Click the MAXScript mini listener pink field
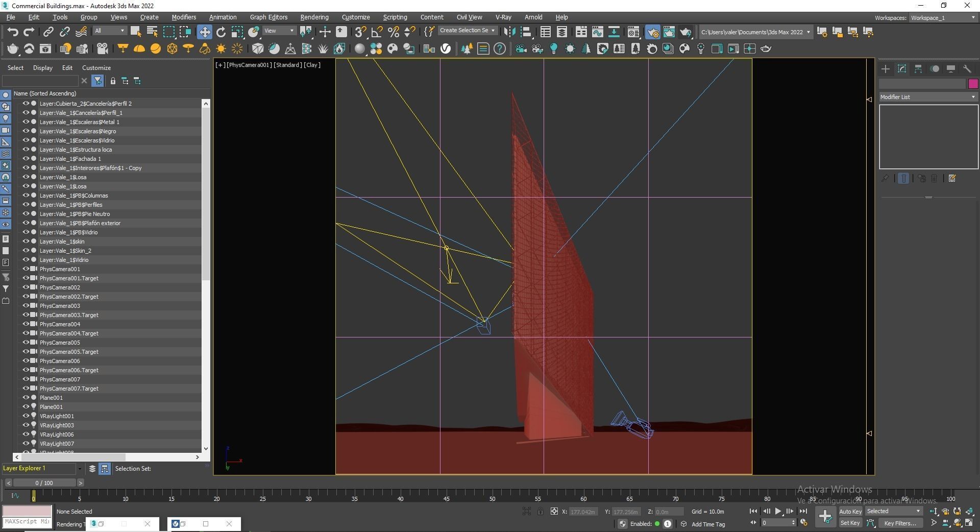980x532 pixels. coord(27,511)
